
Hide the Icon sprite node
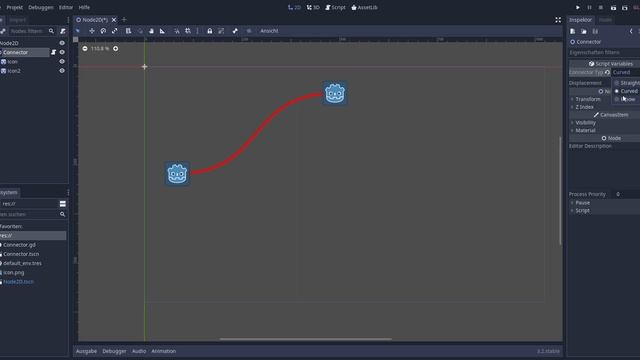(62, 61)
